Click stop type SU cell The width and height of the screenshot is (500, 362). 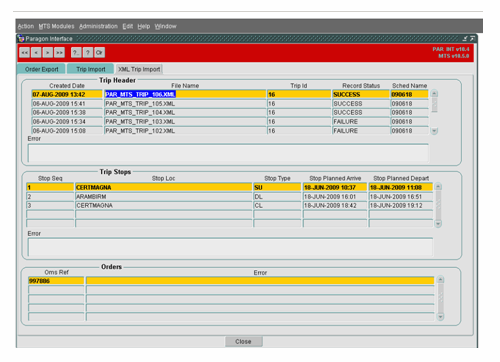277,187
